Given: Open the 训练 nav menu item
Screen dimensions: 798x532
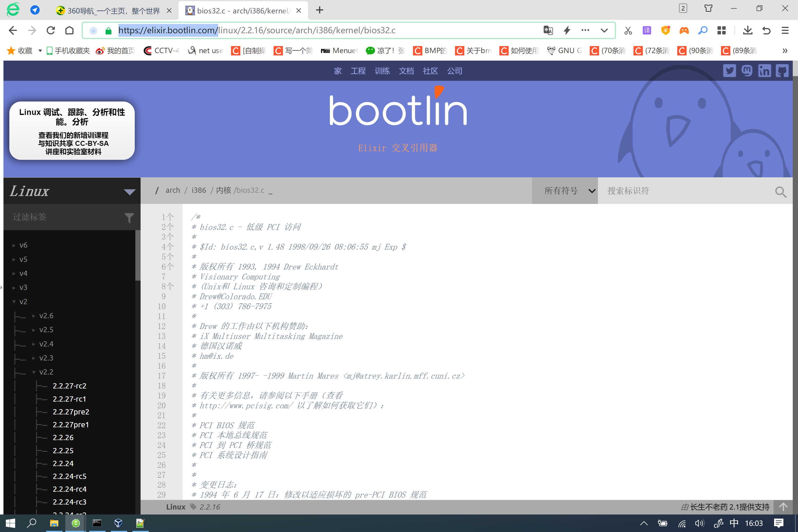Looking at the screenshot, I should coord(382,71).
